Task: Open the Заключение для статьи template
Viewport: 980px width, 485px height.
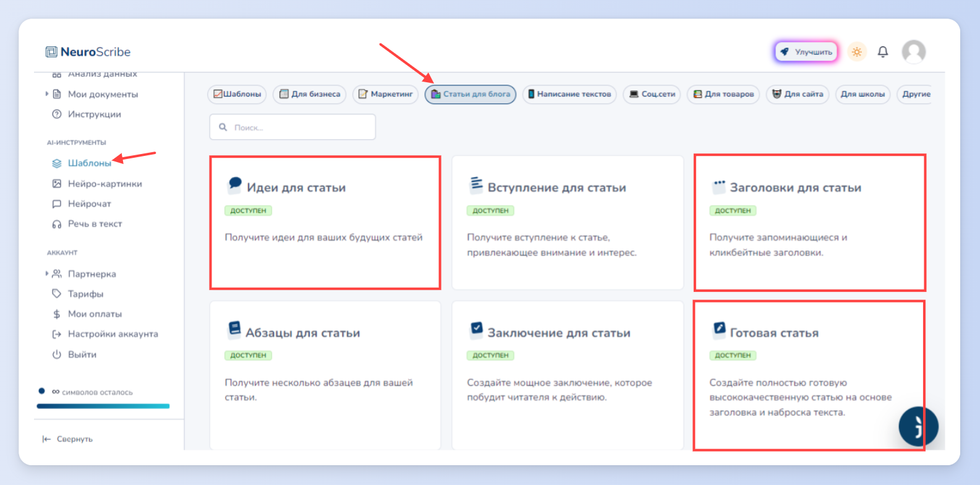Action: 568,376
